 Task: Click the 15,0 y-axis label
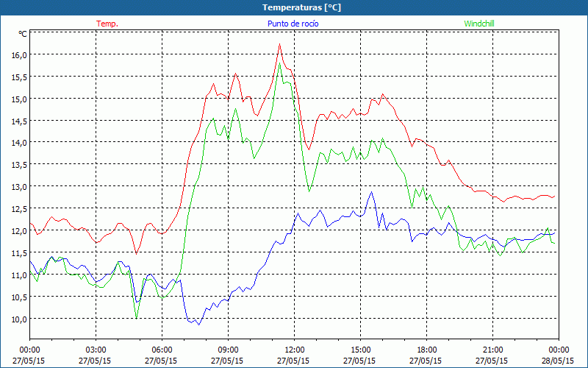19,99
